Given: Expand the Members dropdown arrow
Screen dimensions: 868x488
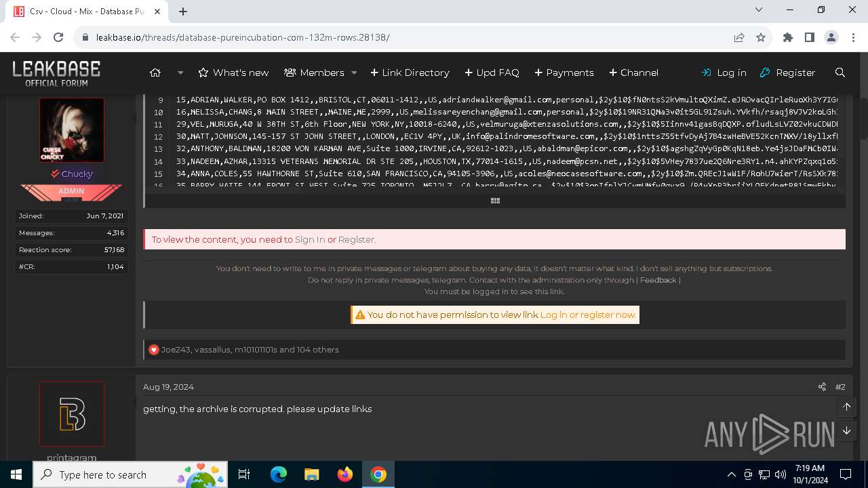Looking at the screenshot, I should 354,73.
